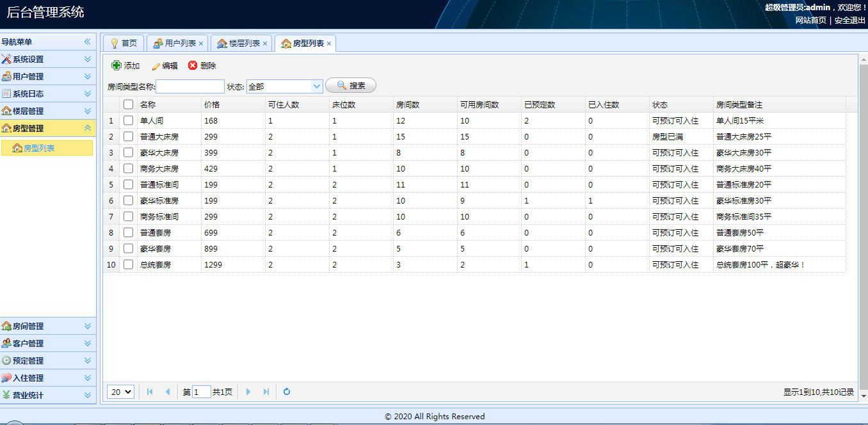
Task: Click the pencil Edit icon
Action: point(156,66)
